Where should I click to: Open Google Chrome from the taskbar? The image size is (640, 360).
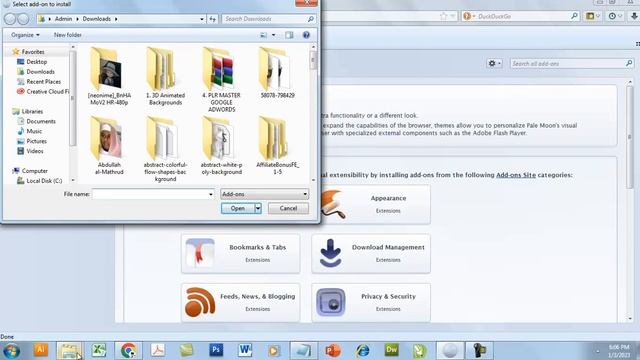pyautogui.click(x=128, y=350)
